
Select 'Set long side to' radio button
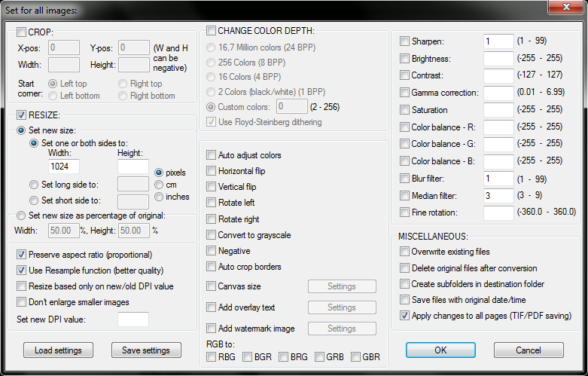pyautogui.click(x=34, y=185)
